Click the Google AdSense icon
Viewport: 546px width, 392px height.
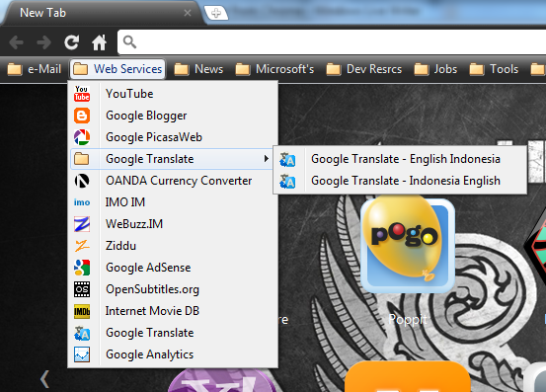click(82, 268)
